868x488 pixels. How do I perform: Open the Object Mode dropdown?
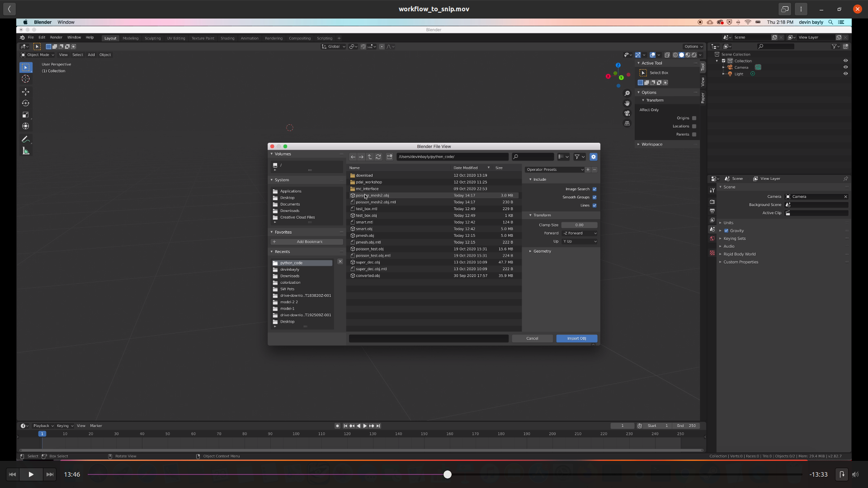[38, 55]
